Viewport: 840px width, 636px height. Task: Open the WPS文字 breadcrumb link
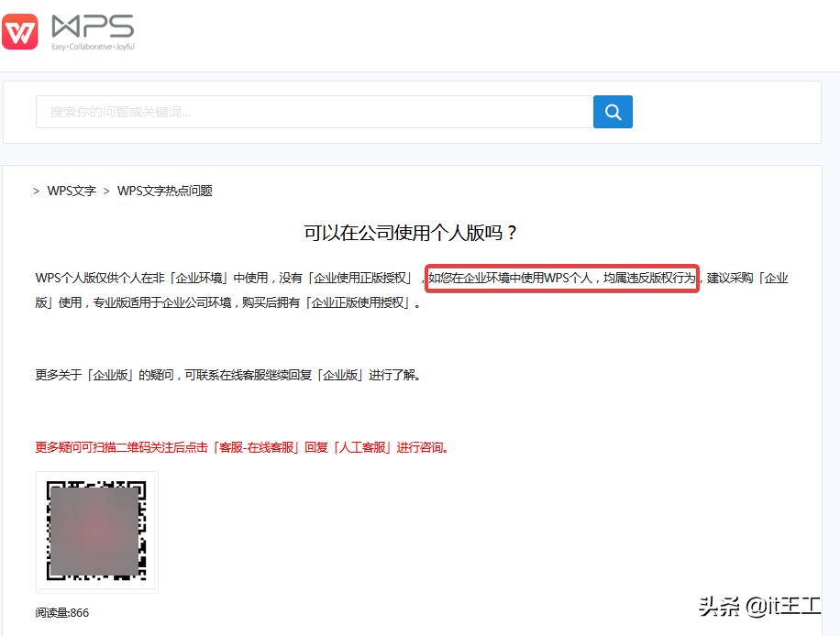pyautogui.click(x=70, y=191)
